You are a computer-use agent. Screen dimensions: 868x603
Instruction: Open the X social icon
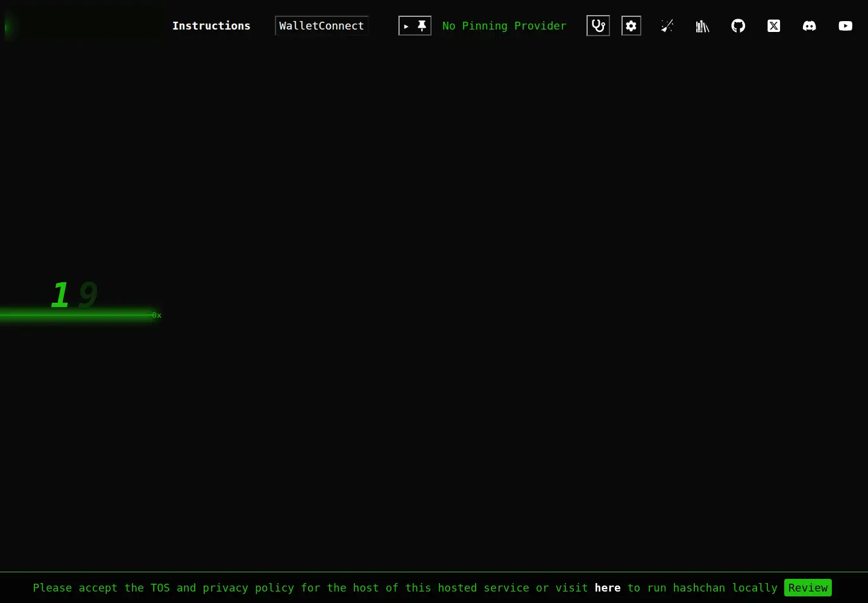pos(774,26)
